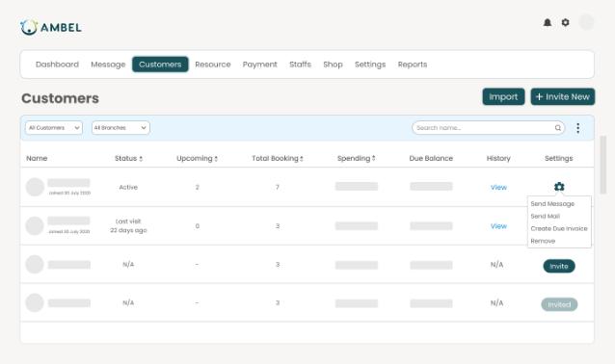Image resolution: width=615 pixels, height=364 pixels.
Task: Switch to the Settings tab
Action: pyautogui.click(x=370, y=65)
